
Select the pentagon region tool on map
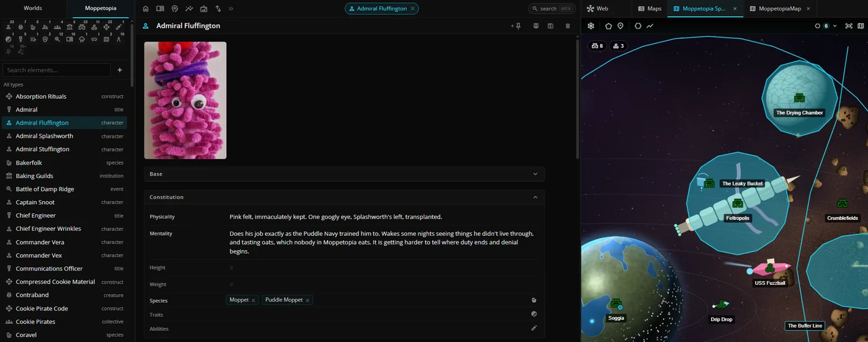608,26
